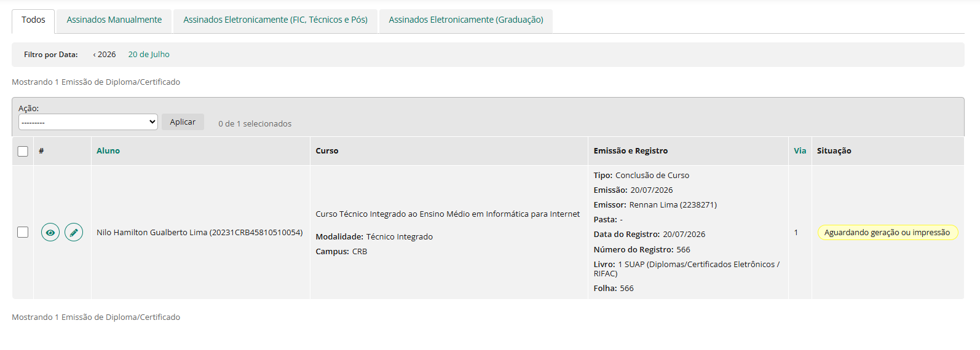The width and height of the screenshot is (980, 350).
Task: Click the Livro: 1 SUAP text
Action: click(686, 269)
